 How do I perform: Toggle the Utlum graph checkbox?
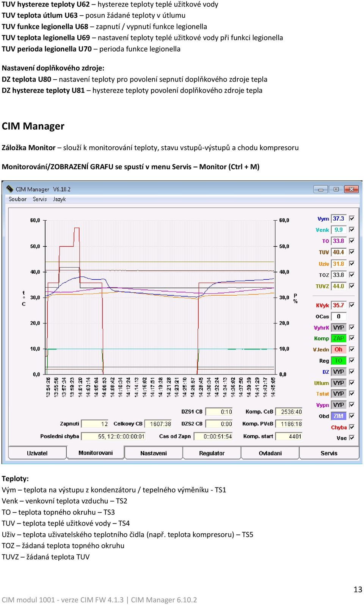(352, 382)
